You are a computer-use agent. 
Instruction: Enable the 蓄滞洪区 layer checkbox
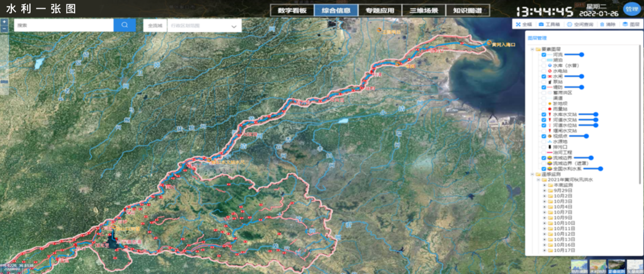coord(544,93)
